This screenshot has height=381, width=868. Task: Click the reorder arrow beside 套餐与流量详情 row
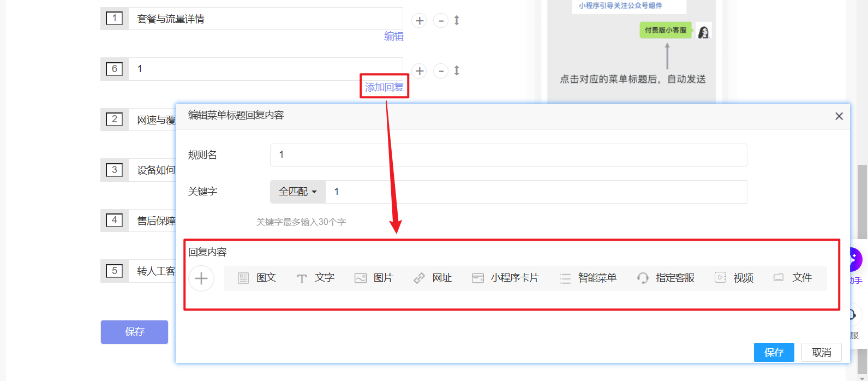point(457,20)
